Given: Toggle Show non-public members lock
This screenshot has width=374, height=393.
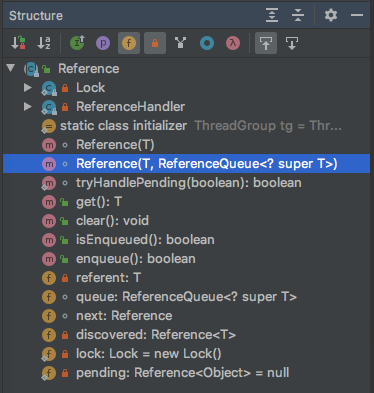Looking at the screenshot, I should point(155,43).
